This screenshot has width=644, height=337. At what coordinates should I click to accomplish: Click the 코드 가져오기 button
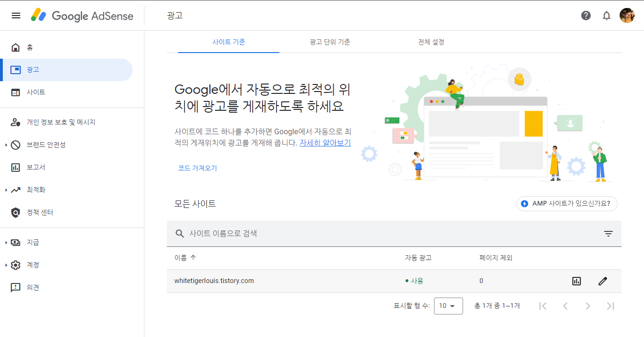coord(197,168)
